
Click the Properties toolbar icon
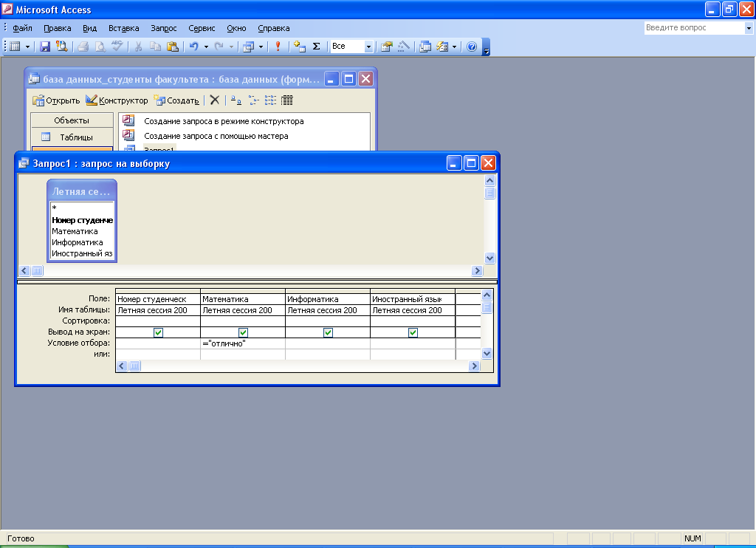(x=387, y=47)
